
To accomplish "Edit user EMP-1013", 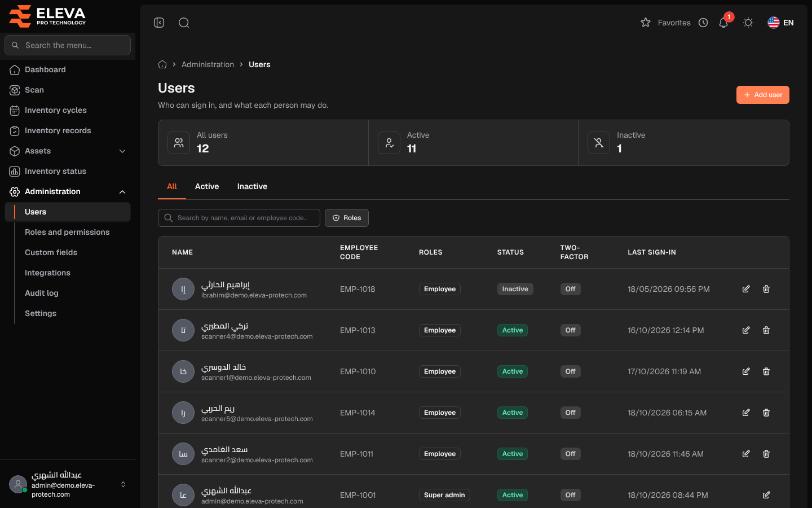I will pos(746,330).
